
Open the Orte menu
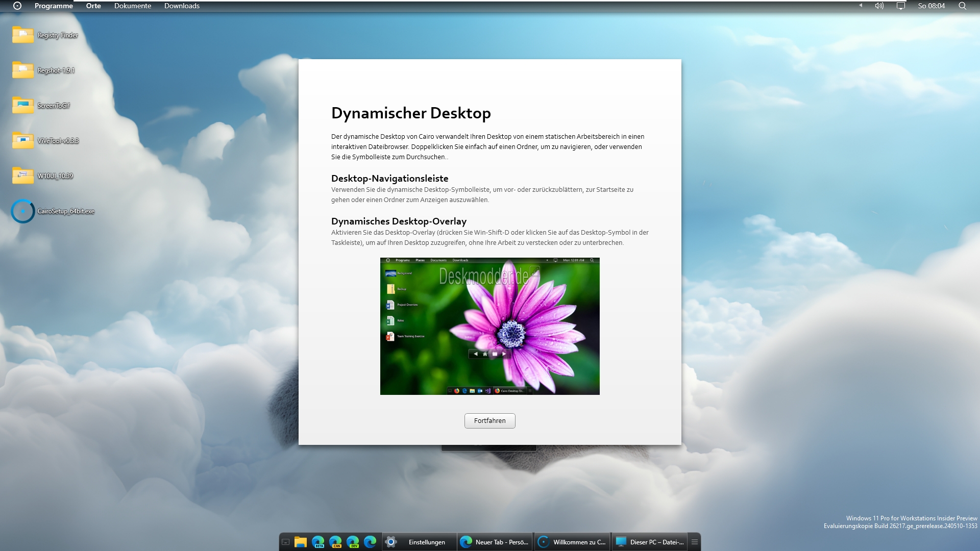(x=93, y=6)
